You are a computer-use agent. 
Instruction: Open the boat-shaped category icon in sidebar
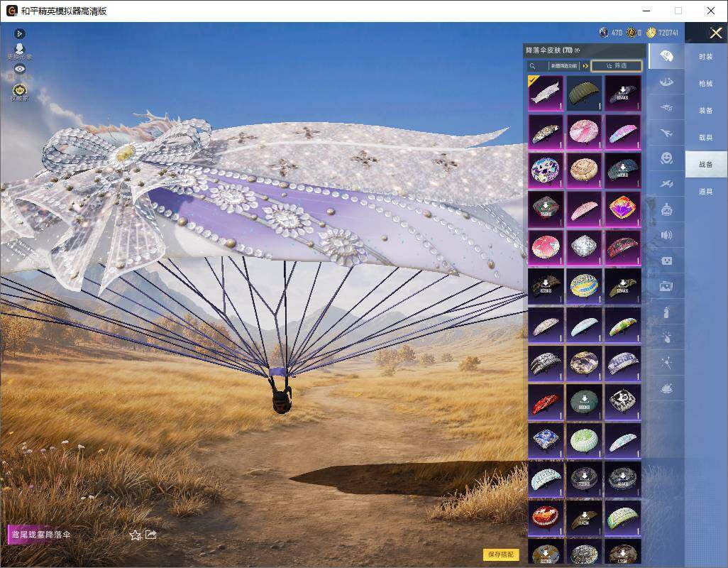coord(666,82)
